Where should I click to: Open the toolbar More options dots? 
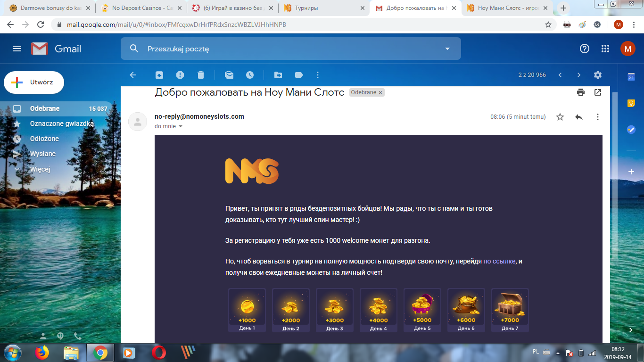click(318, 75)
